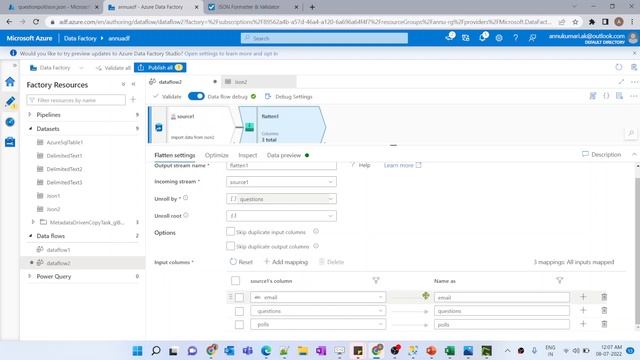Open the Manage toolbox icon in left rail
The image size is (640, 360).
[x=10, y=142]
